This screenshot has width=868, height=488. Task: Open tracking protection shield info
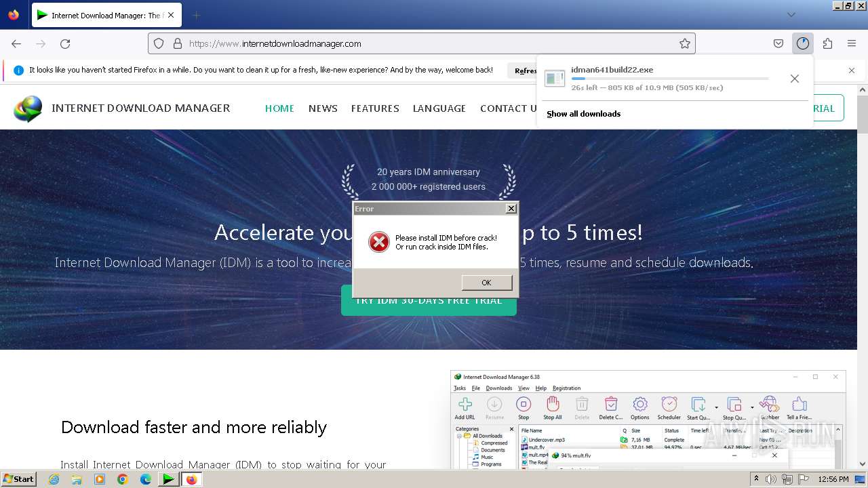(x=159, y=43)
